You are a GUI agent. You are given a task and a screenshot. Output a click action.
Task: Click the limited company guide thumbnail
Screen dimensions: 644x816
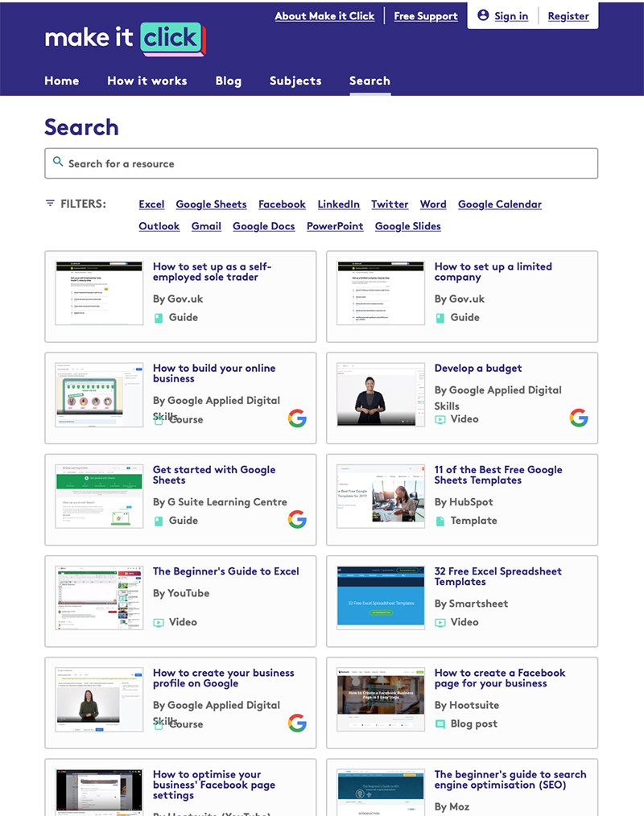click(381, 294)
